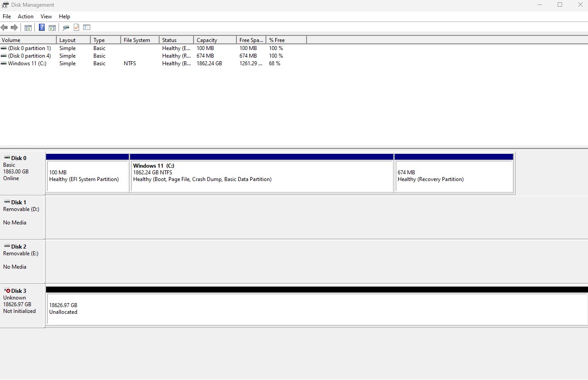Image resolution: width=588 pixels, height=380 pixels.
Task: Open the File menu
Action: (x=7, y=17)
